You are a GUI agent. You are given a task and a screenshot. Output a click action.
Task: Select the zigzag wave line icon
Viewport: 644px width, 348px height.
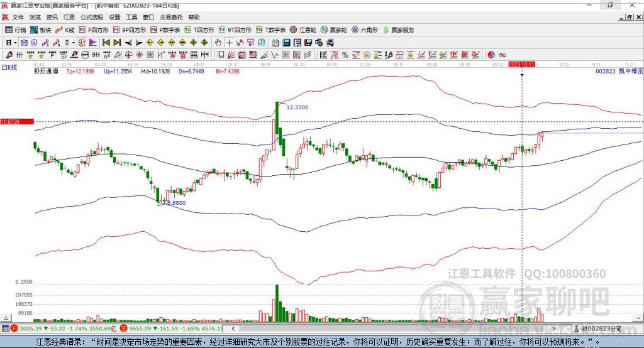(275, 55)
